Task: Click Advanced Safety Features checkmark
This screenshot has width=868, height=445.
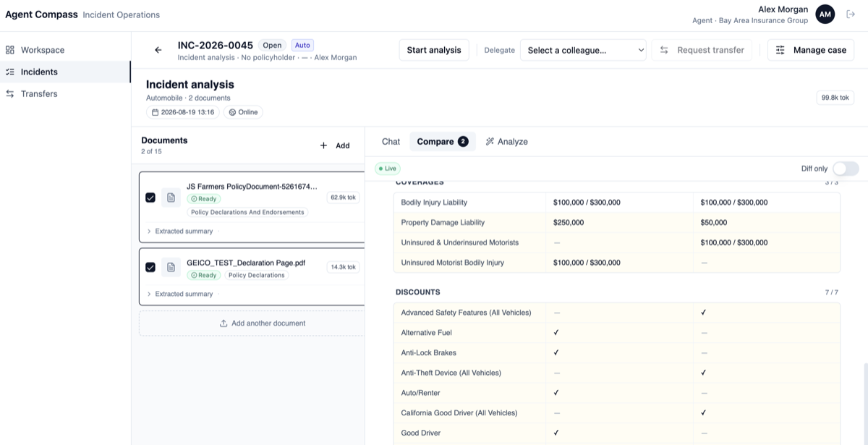Action: [703, 313]
